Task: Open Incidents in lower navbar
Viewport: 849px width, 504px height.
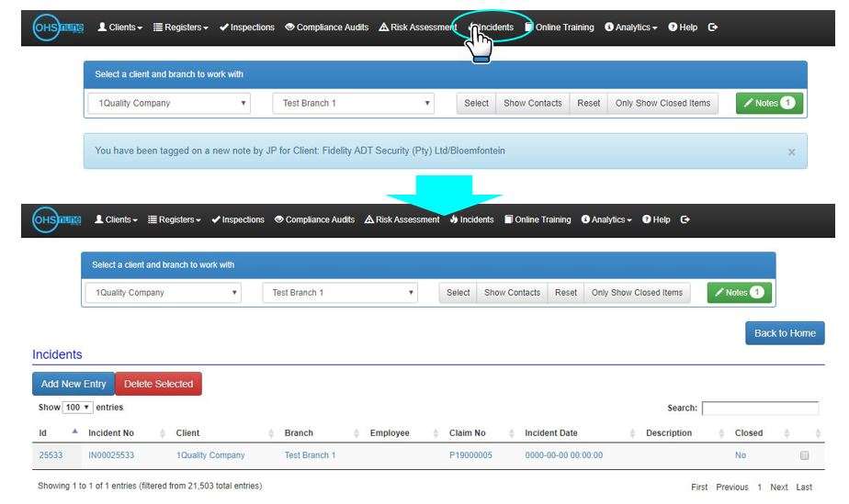Action: click(x=471, y=219)
